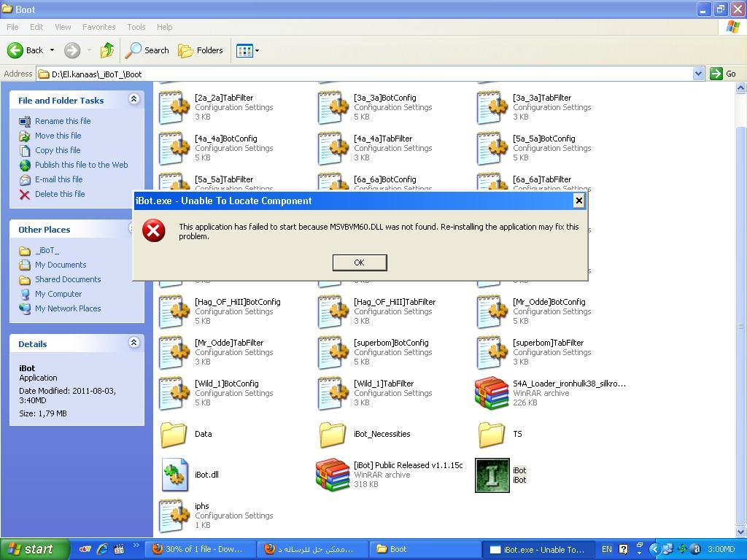The image size is (747, 560).
Task: Open My Computer in Other Places
Action: [x=58, y=294]
